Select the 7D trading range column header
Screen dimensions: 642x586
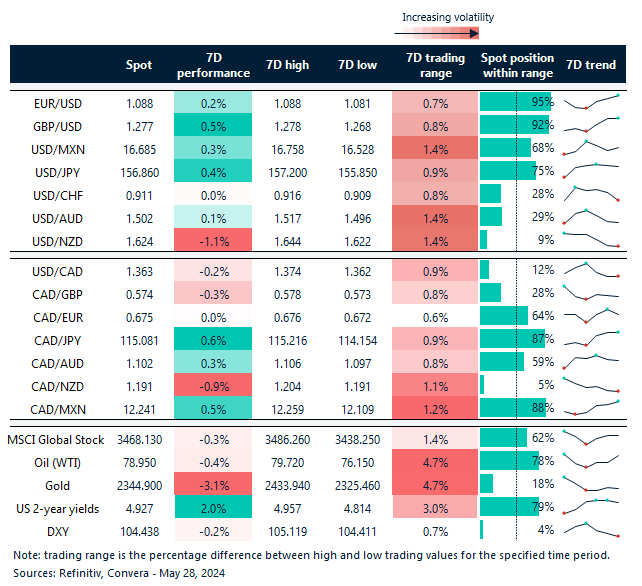pos(434,65)
